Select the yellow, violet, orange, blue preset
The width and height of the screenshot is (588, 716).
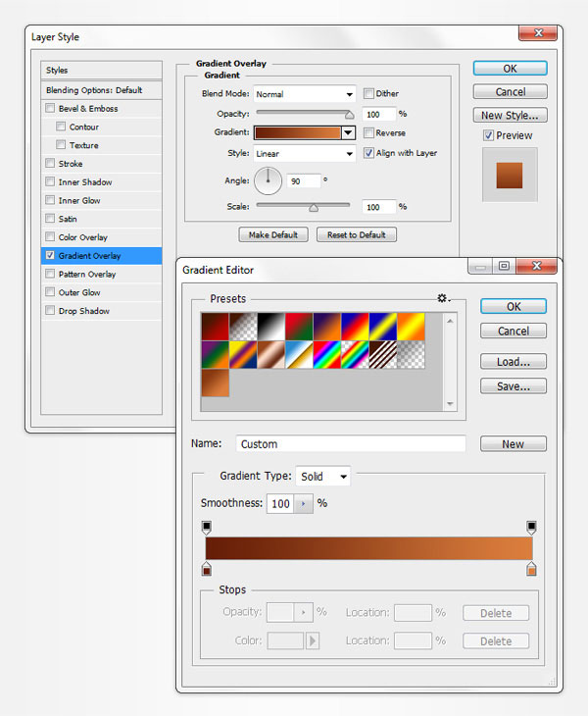pyautogui.click(x=243, y=355)
